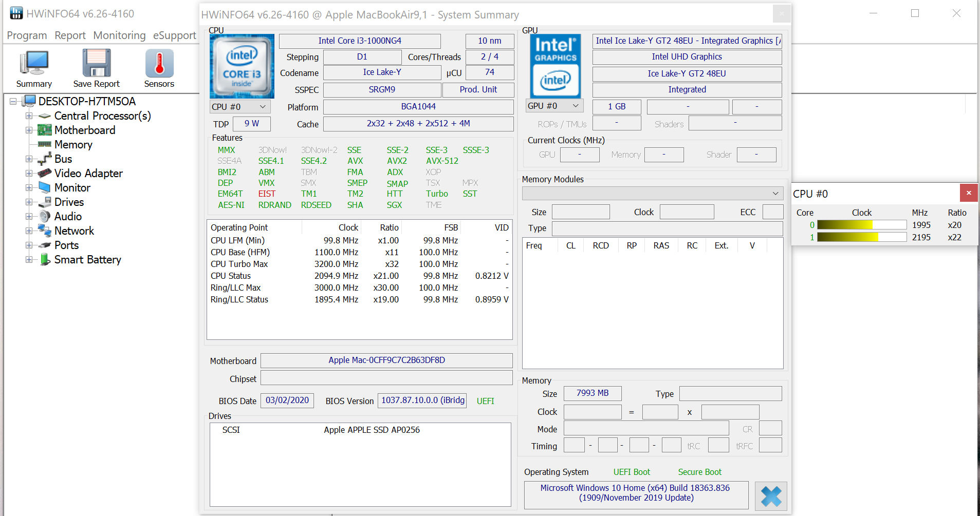
Task: Maximize the HWiNFO64 main window
Action: [915, 13]
